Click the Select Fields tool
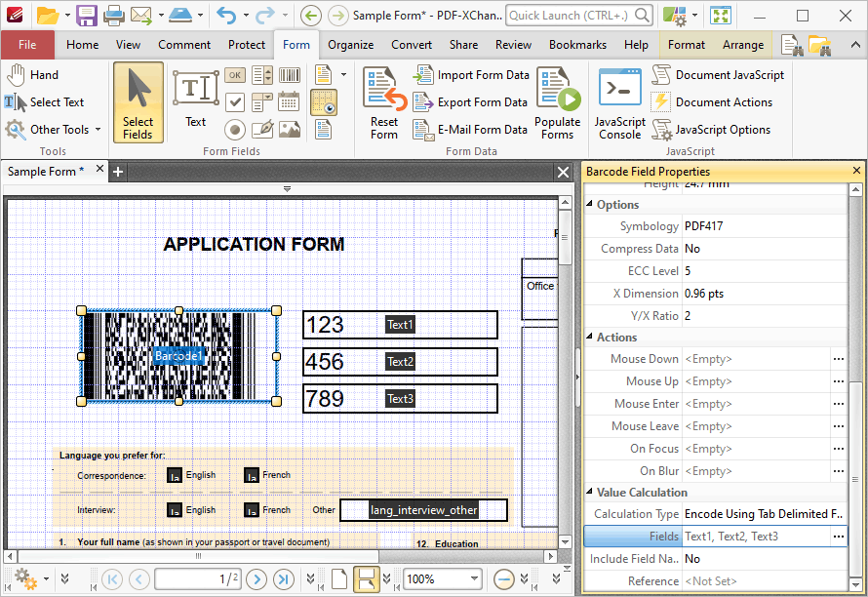Image resolution: width=868 pixels, height=597 pixels. (x=138, y=103)
